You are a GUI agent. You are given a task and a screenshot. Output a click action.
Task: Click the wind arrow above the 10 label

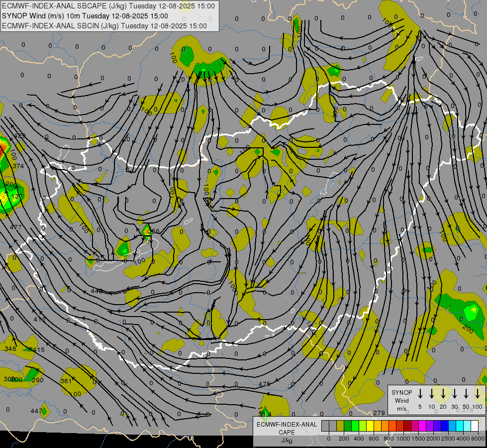coord(432,394)
